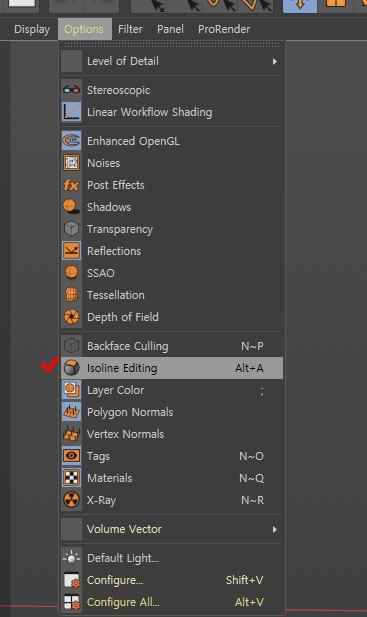
Task: Open the Default Light... dialog
Action: click(172, 558)
